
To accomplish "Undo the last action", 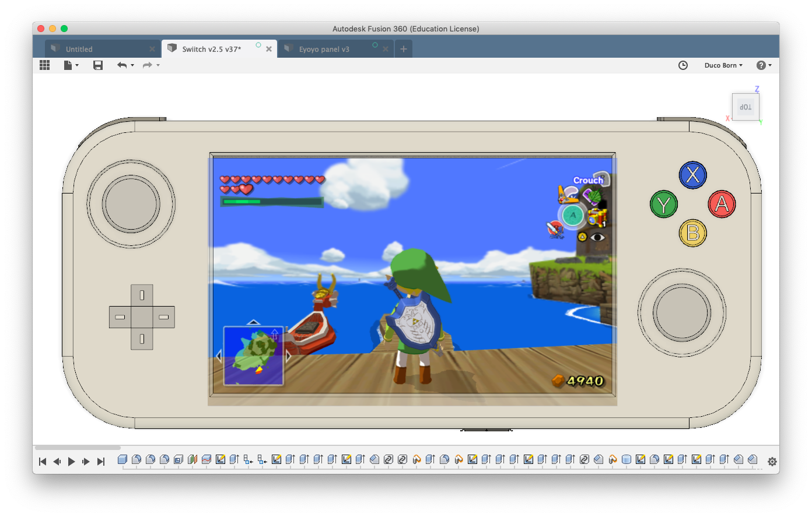I will [x=122, y=65].
